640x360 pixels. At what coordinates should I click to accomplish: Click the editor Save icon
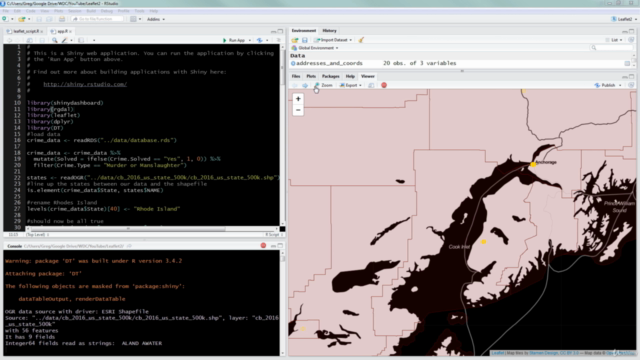tap(42, 40)
